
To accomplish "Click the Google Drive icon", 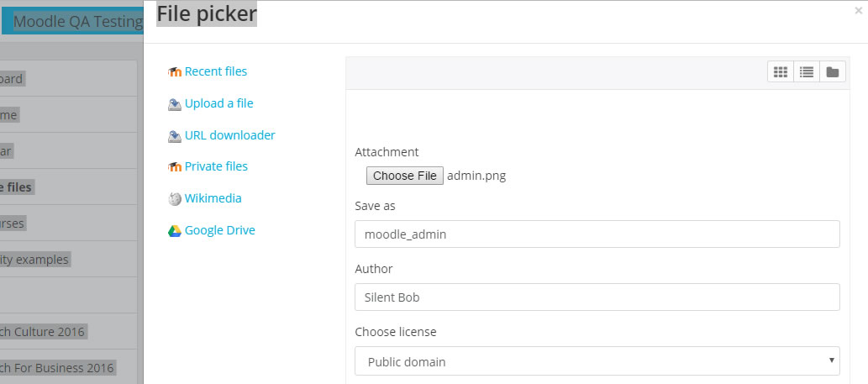I will click(x=175, y=231).
